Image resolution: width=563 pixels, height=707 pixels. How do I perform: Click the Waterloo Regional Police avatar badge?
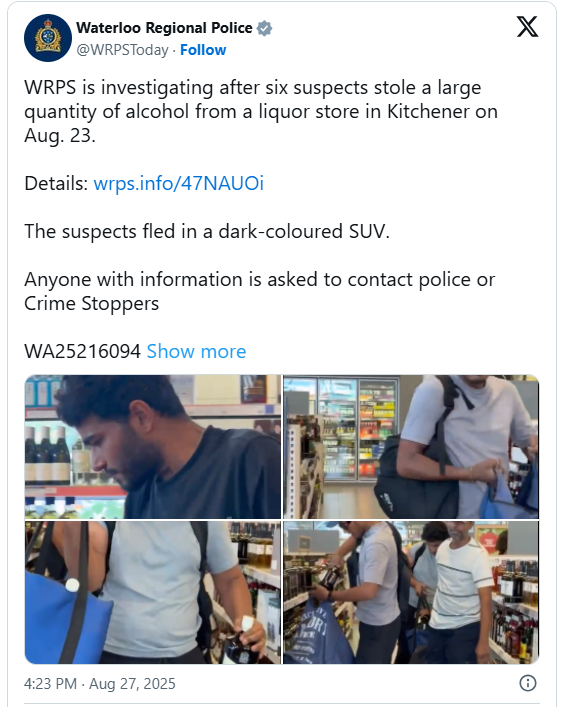tap(48, 38)
